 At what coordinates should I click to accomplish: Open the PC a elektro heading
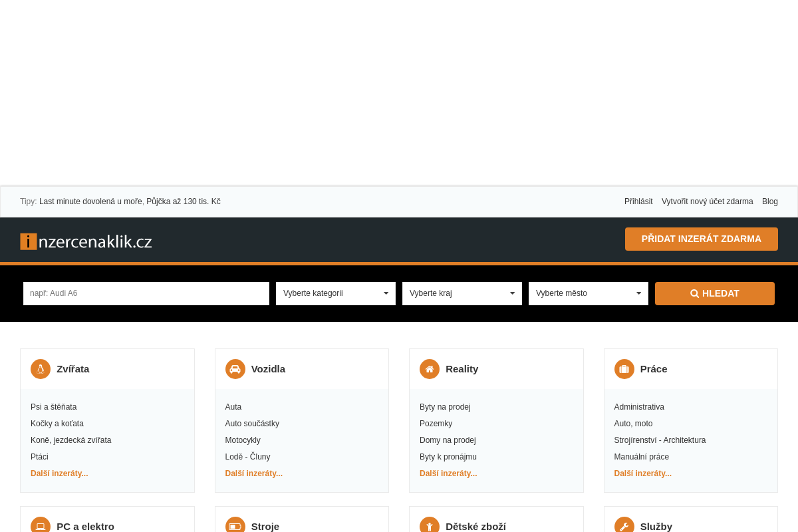(86, 526)
